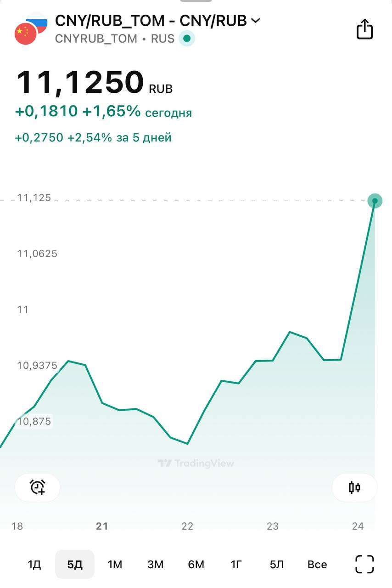Open the add price alert icon
392x588 pixels.
click(38, 487)
